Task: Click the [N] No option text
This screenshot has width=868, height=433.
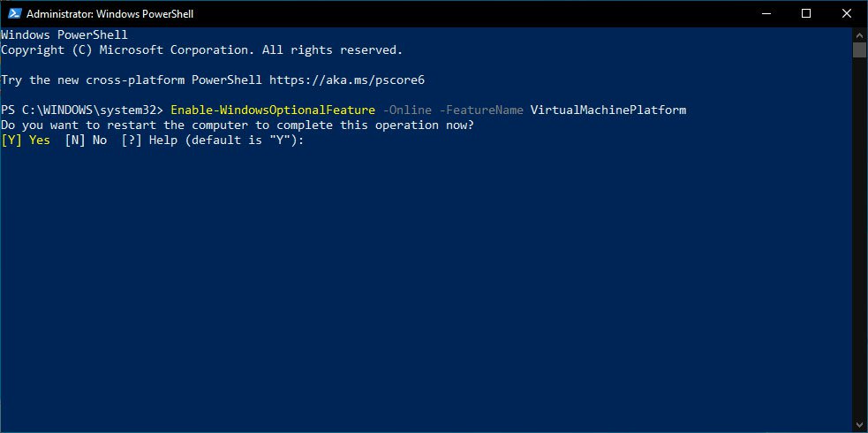Action: pos(86,141)
